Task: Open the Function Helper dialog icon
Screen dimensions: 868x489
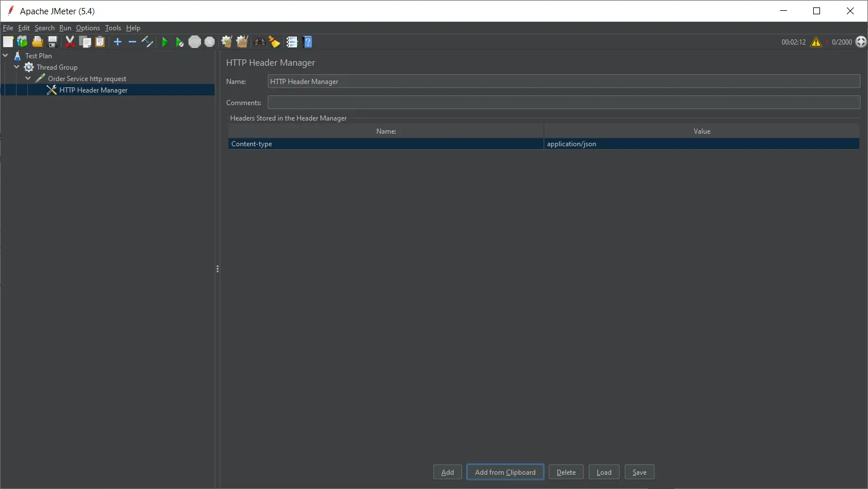Action: [x=292, y=42]
